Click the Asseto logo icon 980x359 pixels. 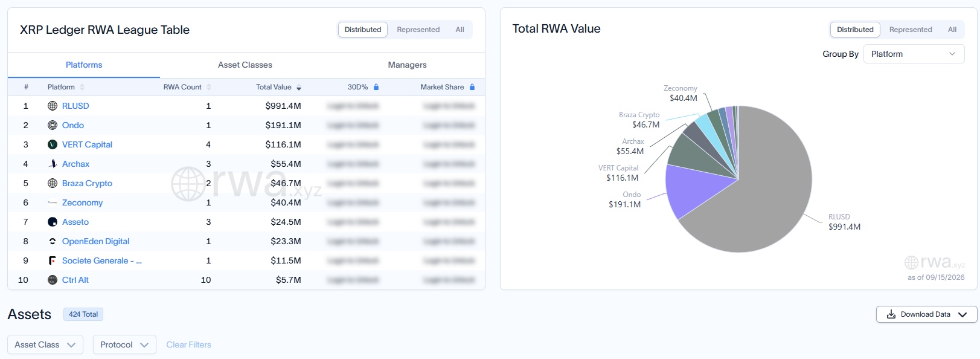[53, 222]
